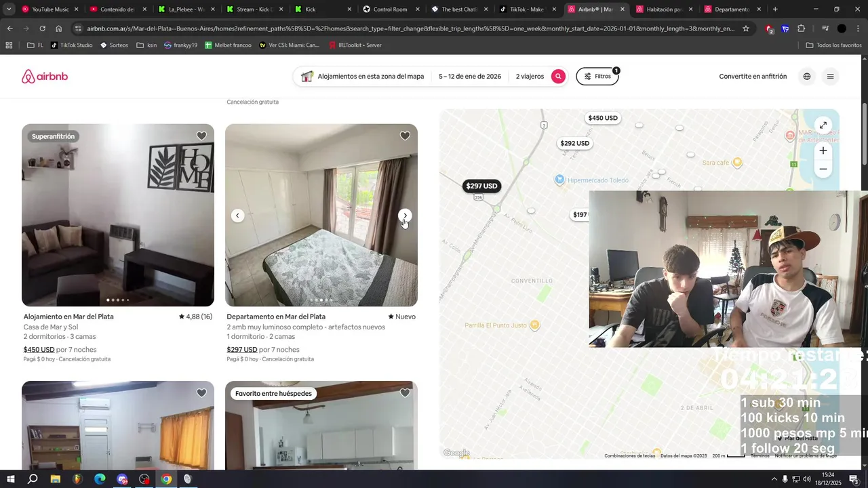Select the $450 USD map price marker
Image resolution: width=868 pixels, height=488 pixels.
[603, 118]
